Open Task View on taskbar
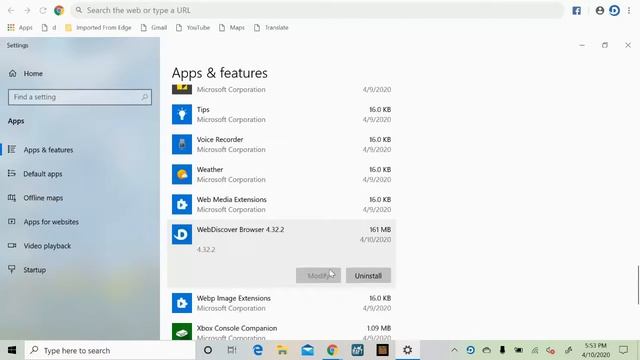The width and height of the screenshot is (640, 360). [232, 350]
